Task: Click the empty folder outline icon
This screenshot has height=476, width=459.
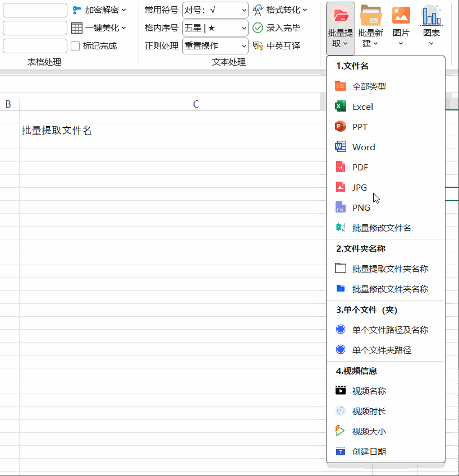Action: [340, 269]
